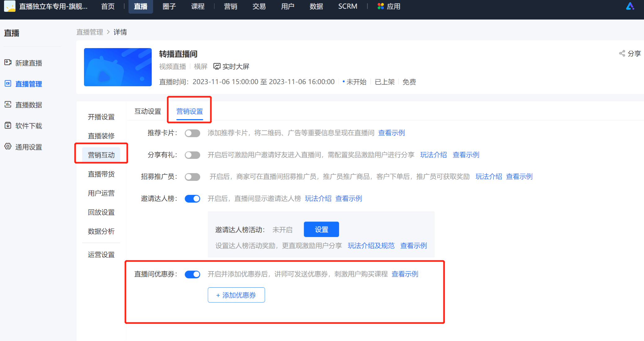
Task: Click the 通用设置 gear icon
Action: pos(8,146)
